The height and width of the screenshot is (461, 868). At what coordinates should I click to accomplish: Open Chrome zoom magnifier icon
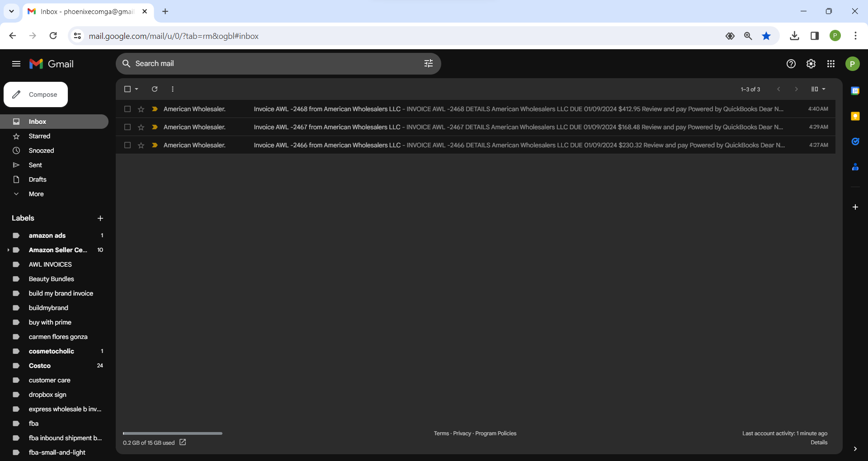click(748, 36)
